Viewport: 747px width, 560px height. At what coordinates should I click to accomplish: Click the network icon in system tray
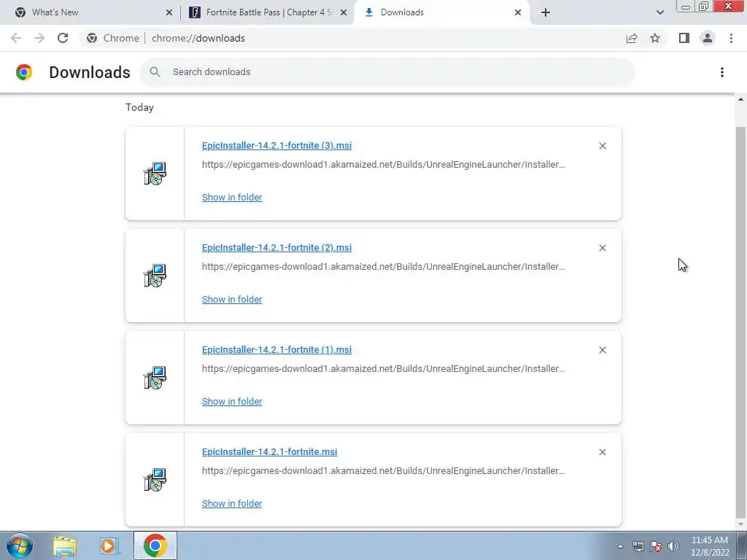638,546
